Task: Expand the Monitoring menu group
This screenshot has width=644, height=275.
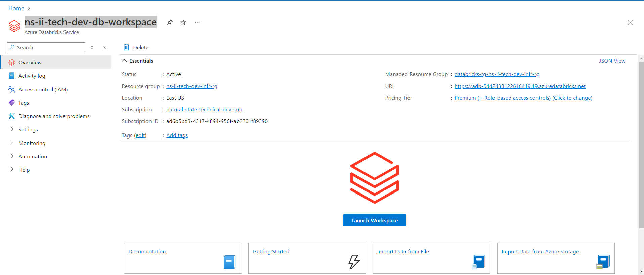Action: point(12,143)
